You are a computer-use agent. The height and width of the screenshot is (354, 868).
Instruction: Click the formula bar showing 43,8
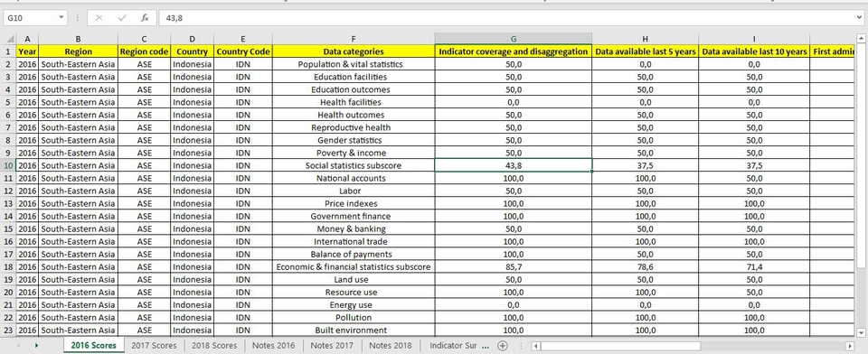pyautogui.click(x=506, y=18)
